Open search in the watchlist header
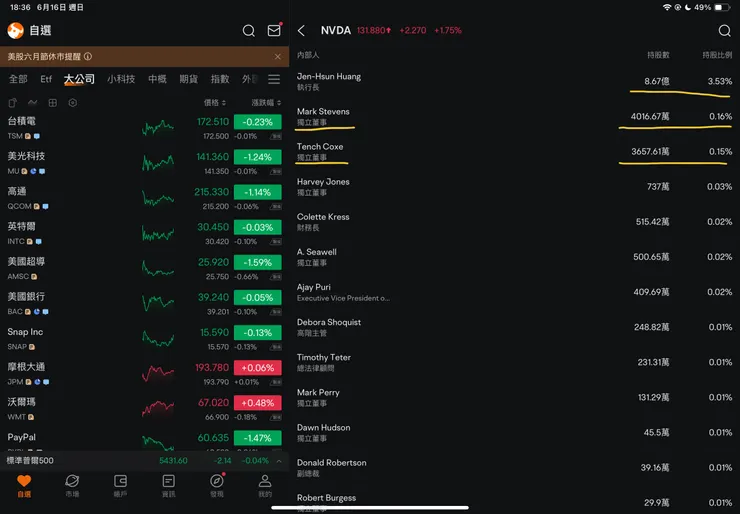Image resolution: width=740 pixels, height=514 pixels. [x=249, y=31]
